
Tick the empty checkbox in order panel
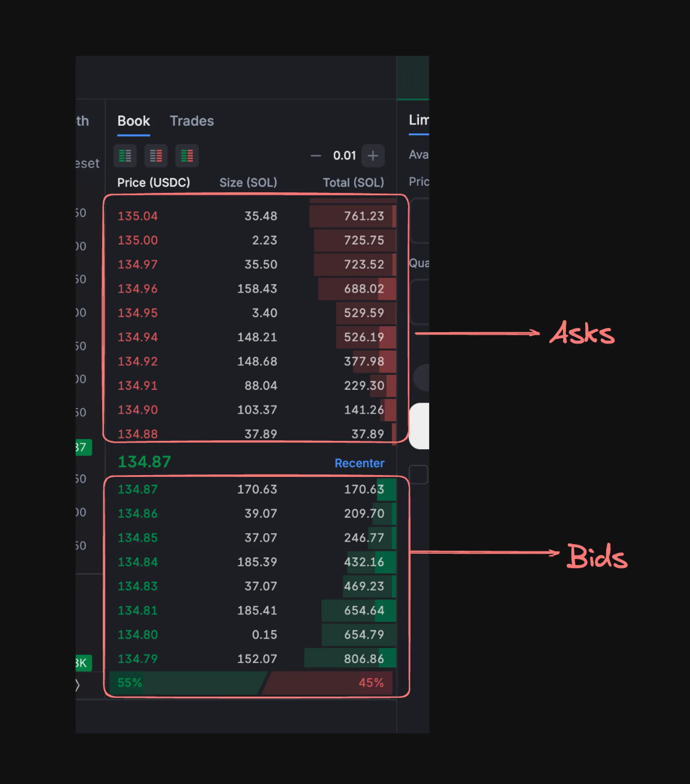(418, 474)
